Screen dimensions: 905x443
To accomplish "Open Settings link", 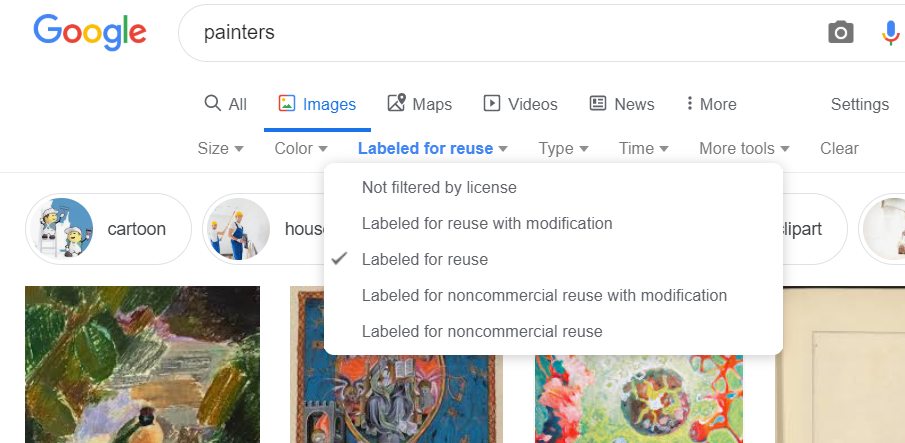I will pos(859,104).
